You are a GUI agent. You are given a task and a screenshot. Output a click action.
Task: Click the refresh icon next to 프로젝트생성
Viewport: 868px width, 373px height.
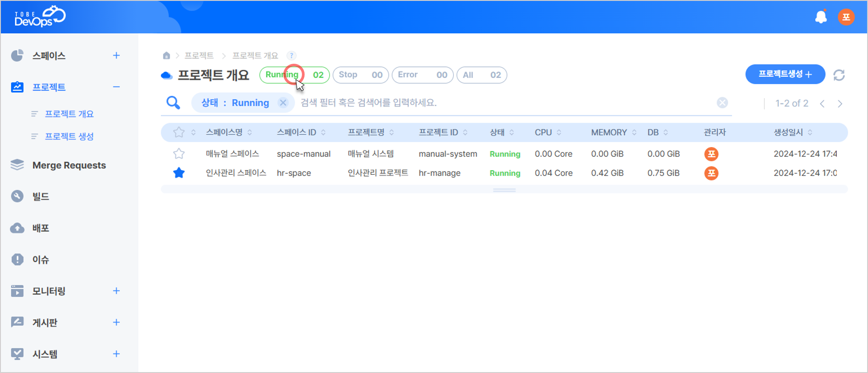tap(839, 75)
